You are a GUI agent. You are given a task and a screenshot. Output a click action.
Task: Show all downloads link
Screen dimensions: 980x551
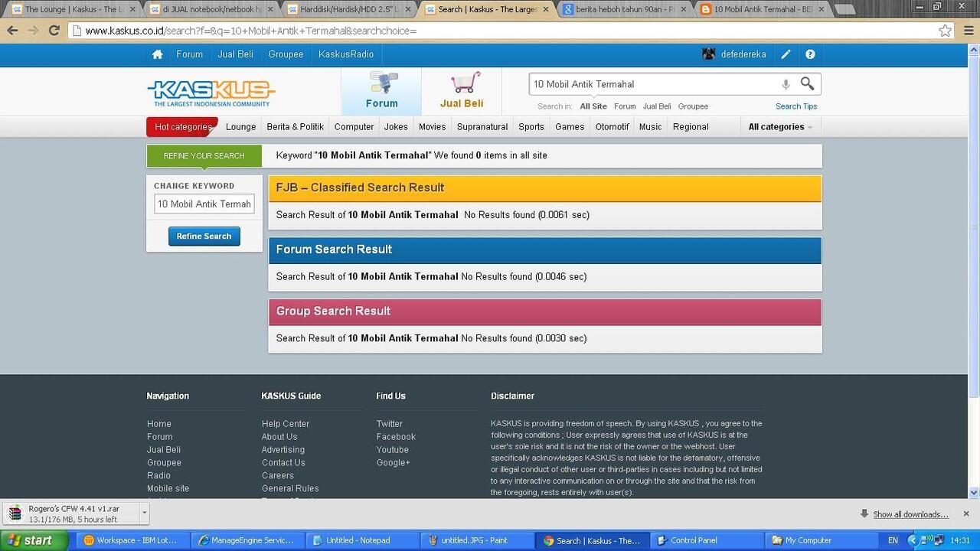click(910, 514)
